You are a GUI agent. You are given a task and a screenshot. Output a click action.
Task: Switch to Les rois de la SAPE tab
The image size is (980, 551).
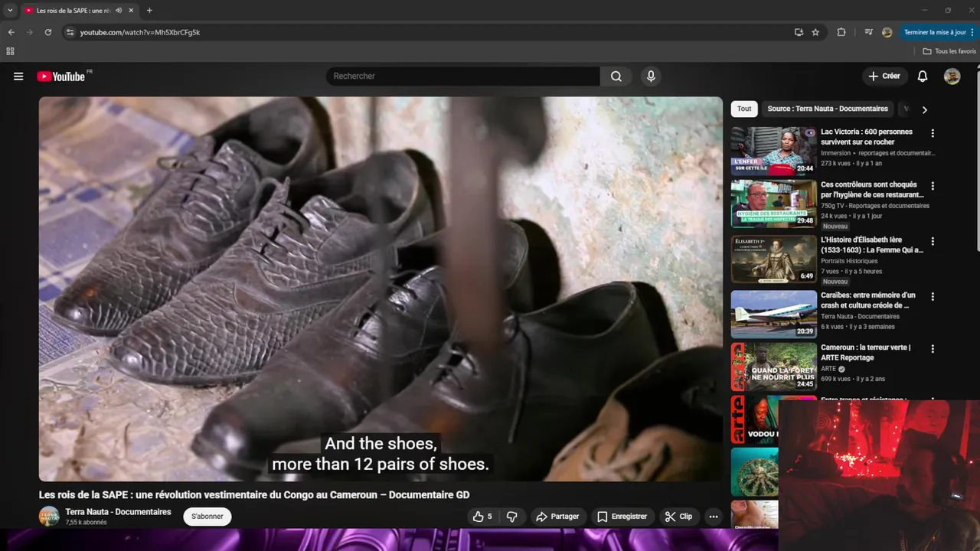coord(73,11)
